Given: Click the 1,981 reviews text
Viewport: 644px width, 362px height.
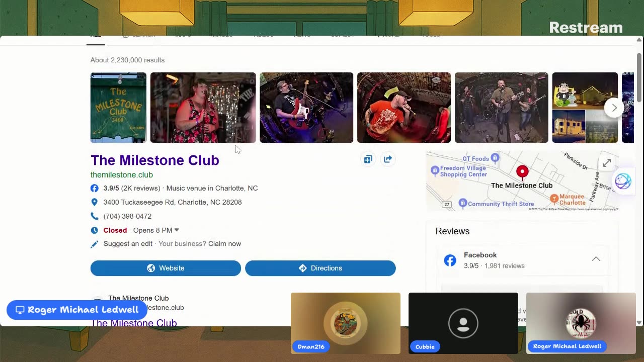Looking at the screenshot, I should (x=504, y=266).
